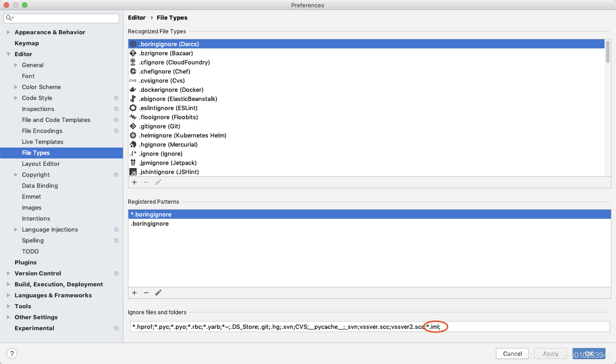Click the Darcs .boringignore file type icon
The image size is (616, 364).
pos(133,44)
